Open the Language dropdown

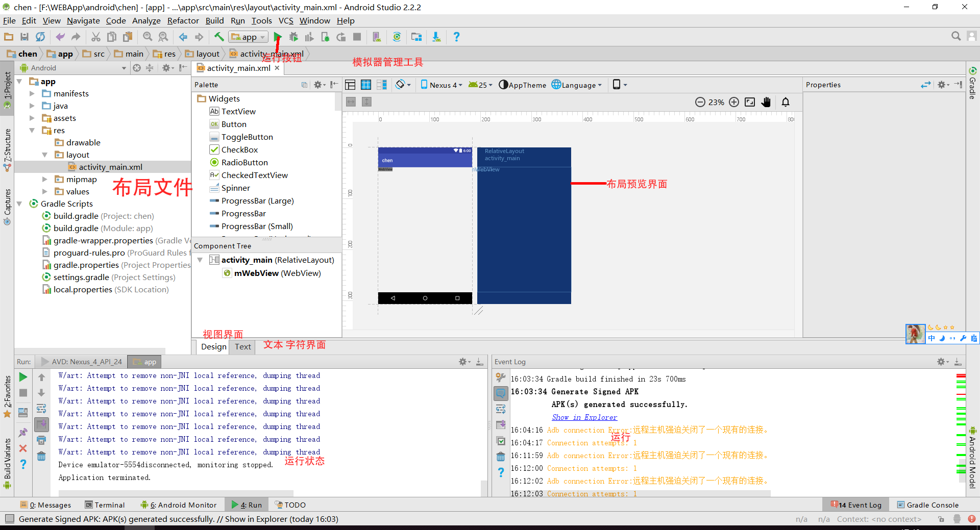(x=577, y=85)
